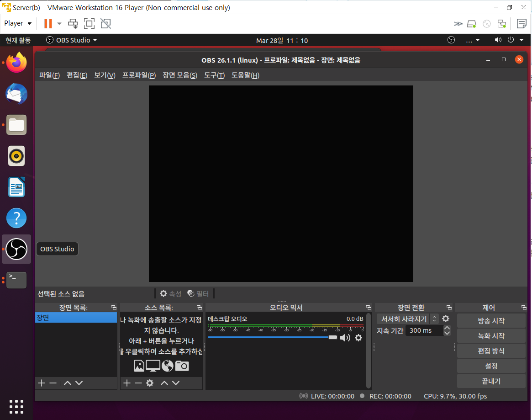Remove selected scene with minus button
Viewport: 532px width, 420px height.
[x=53, y=383]
